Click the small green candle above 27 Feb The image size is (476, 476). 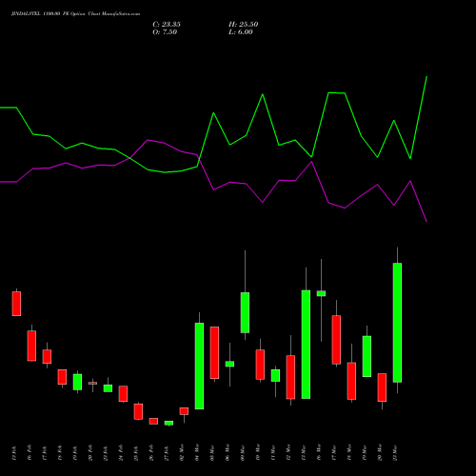click(x=169, y=423)
